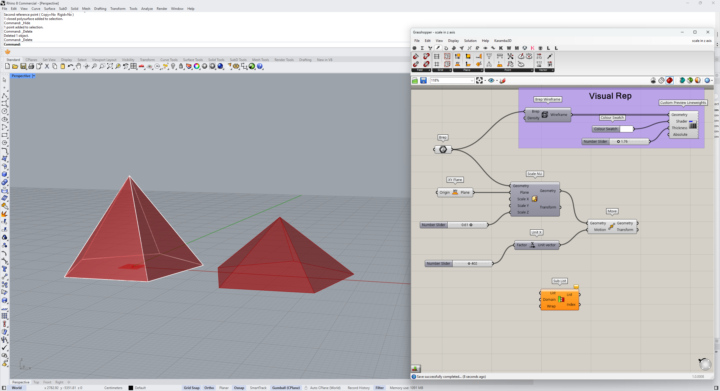Image resolution: width=720 pixels, height=391 pixels.
Task: Toggle SmartTrack in Rhino status bar
Action: point(258,388)
